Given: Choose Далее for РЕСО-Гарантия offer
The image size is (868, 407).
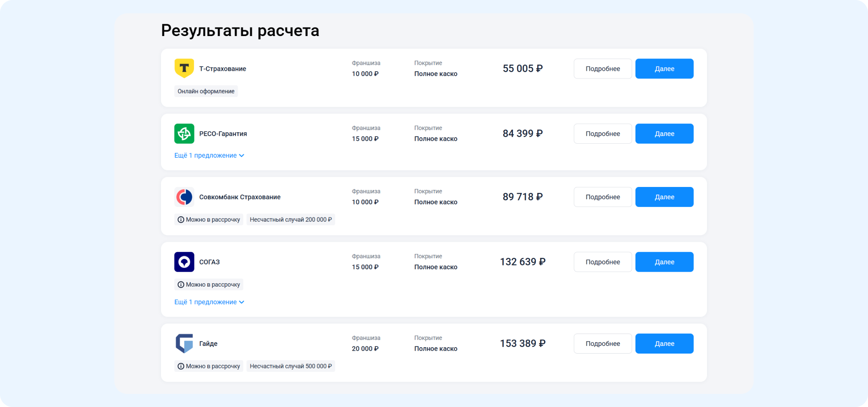Looking at the screenshot, I should 664,134.
